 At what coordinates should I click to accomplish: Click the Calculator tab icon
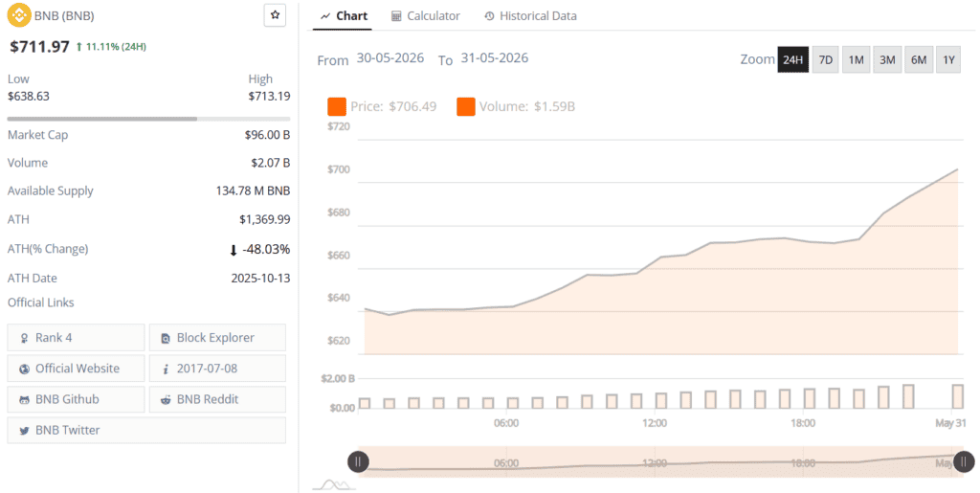point(396,16)
